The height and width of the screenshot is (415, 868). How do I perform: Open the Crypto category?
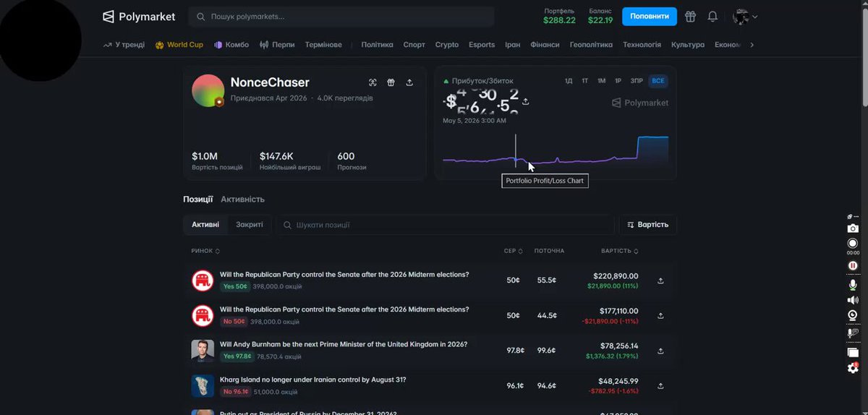447,45
